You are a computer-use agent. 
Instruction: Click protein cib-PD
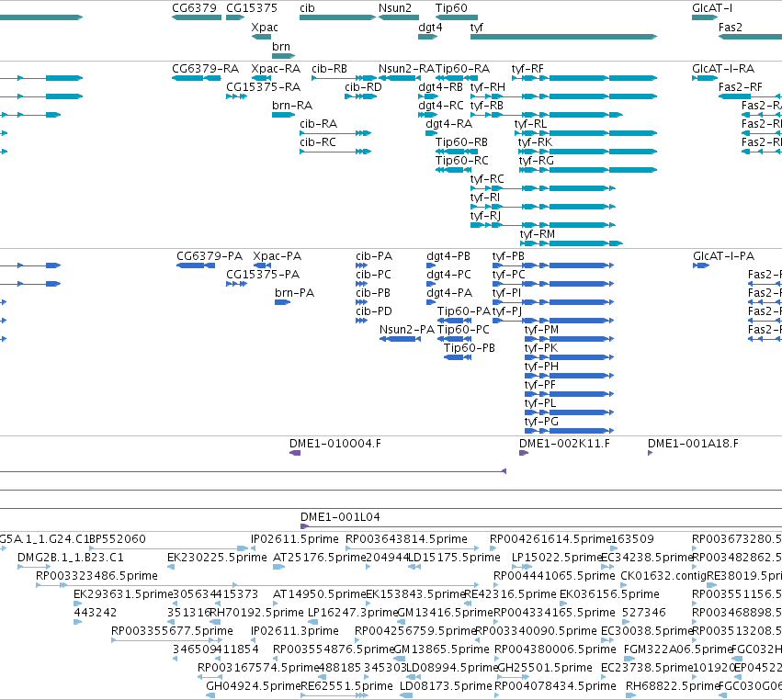tap(361, 321)
